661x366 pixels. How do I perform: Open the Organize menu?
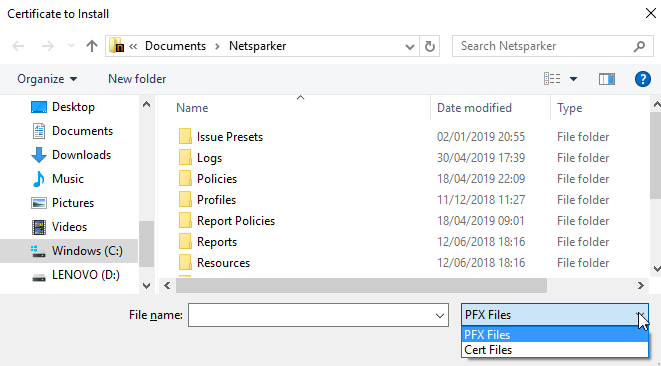(47, 79)
